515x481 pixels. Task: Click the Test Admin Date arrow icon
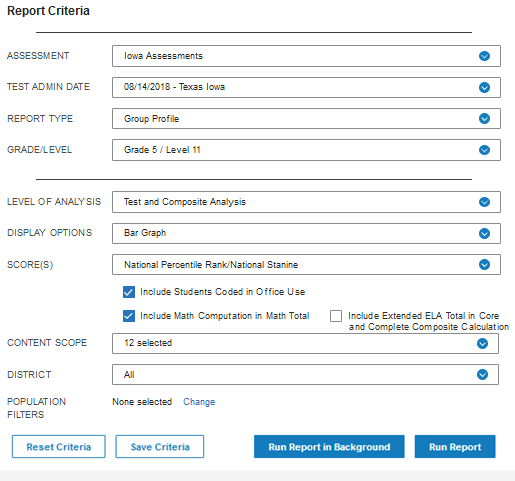pyautogui.click(x=484, y=87)
